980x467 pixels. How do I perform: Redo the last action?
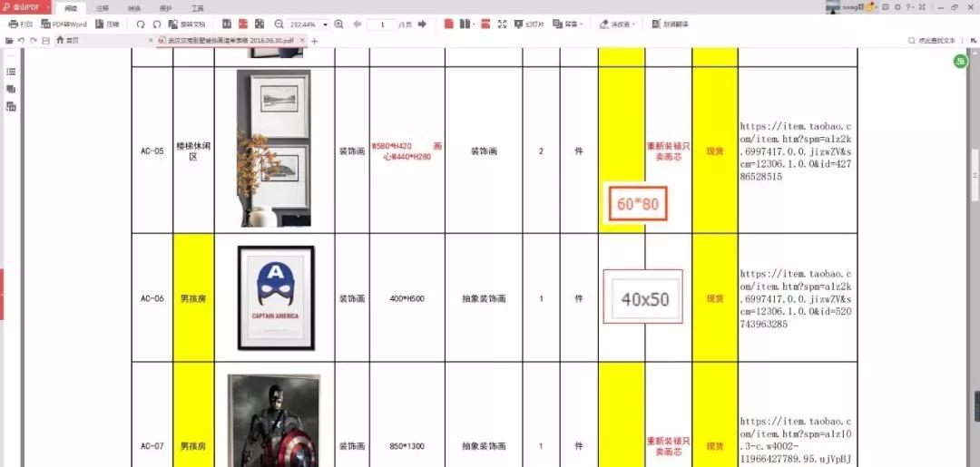click(34, 41)
